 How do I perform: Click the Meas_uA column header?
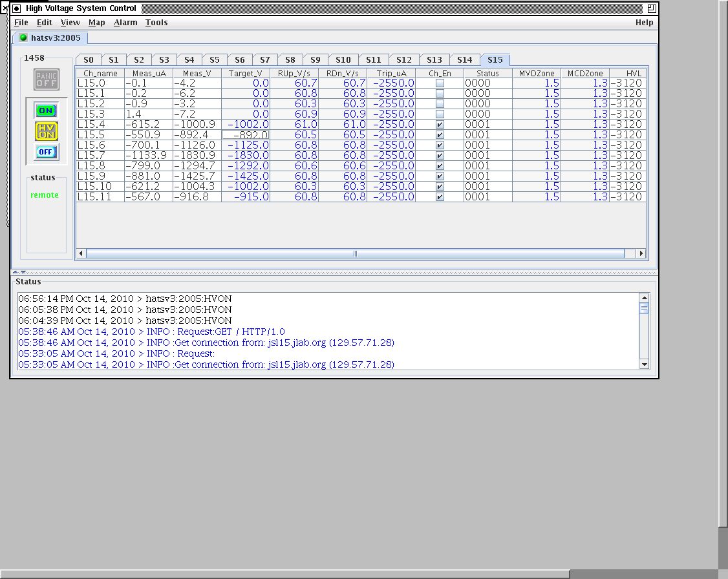click(x=149, y=73)
